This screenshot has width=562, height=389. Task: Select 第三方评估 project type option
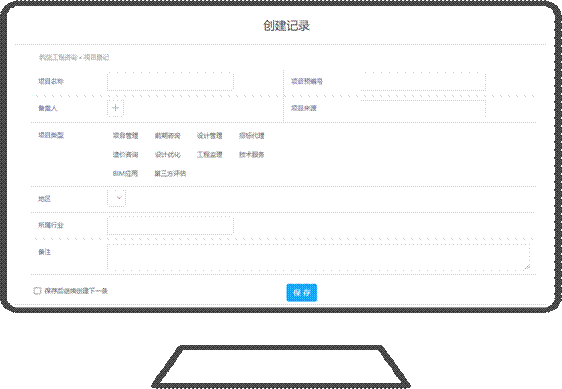click(170, 174)
